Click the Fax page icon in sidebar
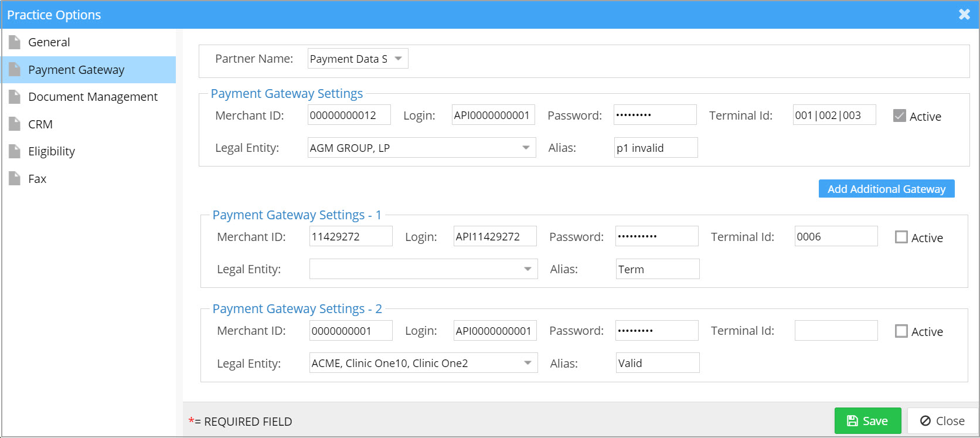The height and width of the screenshot is (438, 980). point(15,178)
